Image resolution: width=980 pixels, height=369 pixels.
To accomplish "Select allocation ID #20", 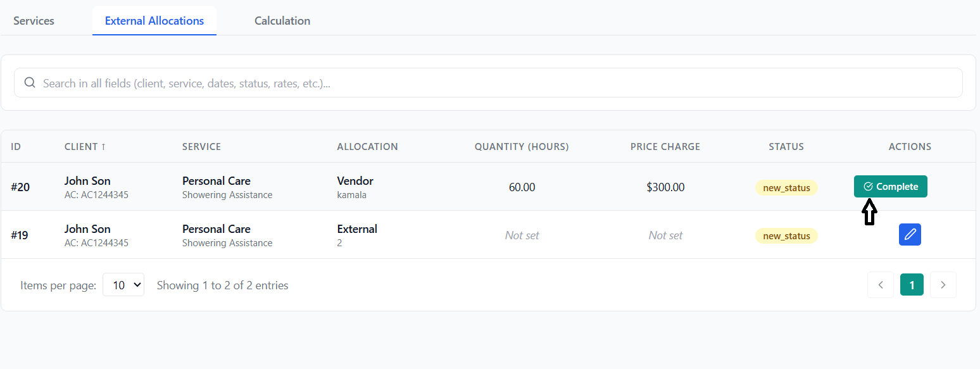I will [20, 187].
